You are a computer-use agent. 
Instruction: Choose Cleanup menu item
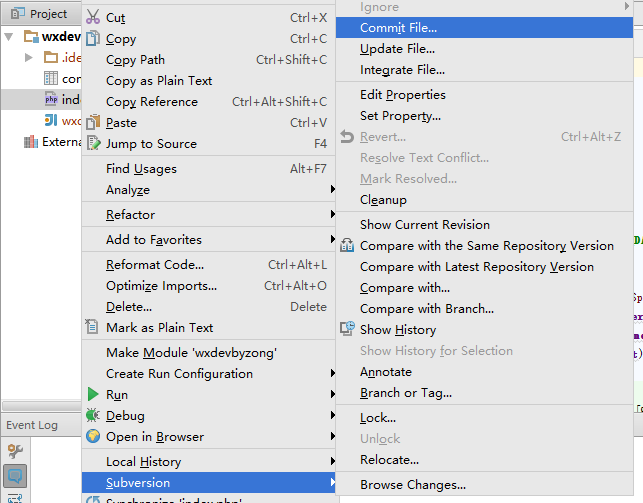click(x=484, y=199)
